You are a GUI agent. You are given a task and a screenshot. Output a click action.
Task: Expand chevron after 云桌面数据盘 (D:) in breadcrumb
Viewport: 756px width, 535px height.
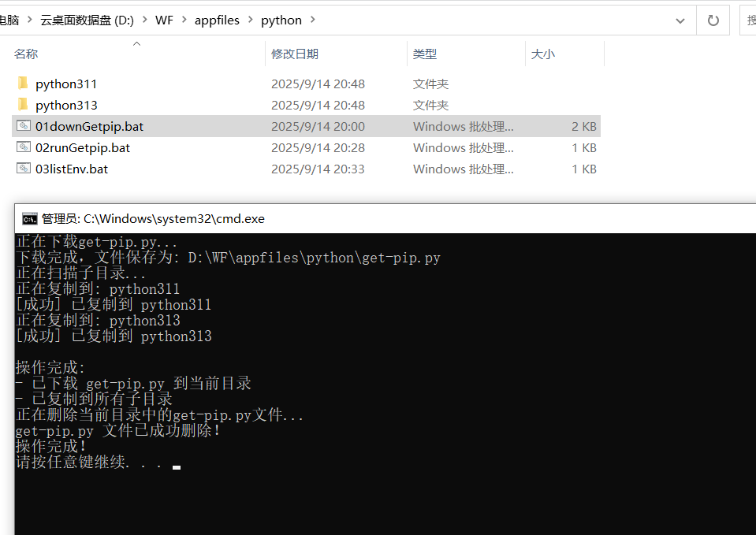[x=144, y=20]
